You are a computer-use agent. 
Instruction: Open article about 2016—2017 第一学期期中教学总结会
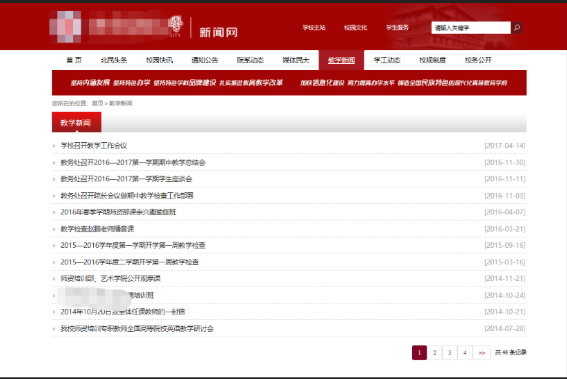point(133,162)
